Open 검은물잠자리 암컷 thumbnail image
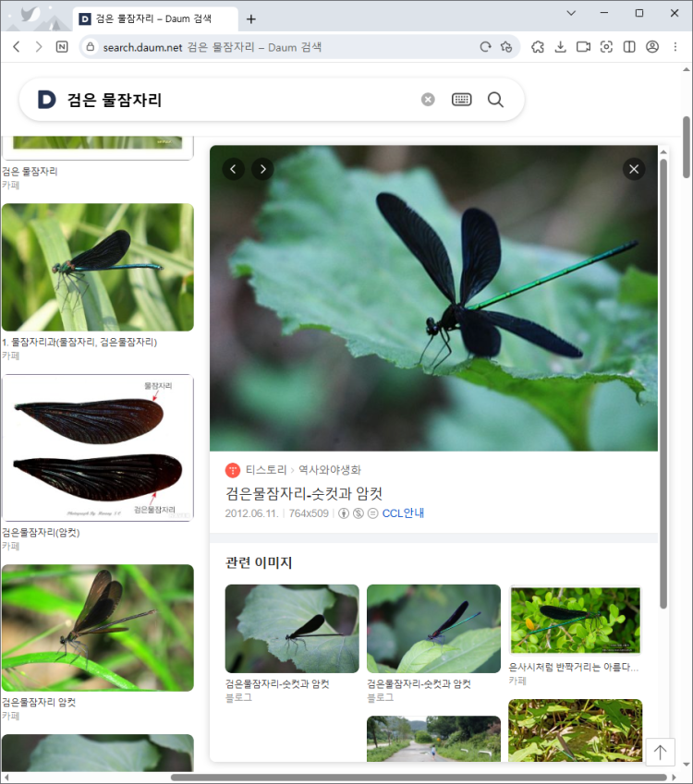This screenshot has height=784, width=693. (98, 628)
